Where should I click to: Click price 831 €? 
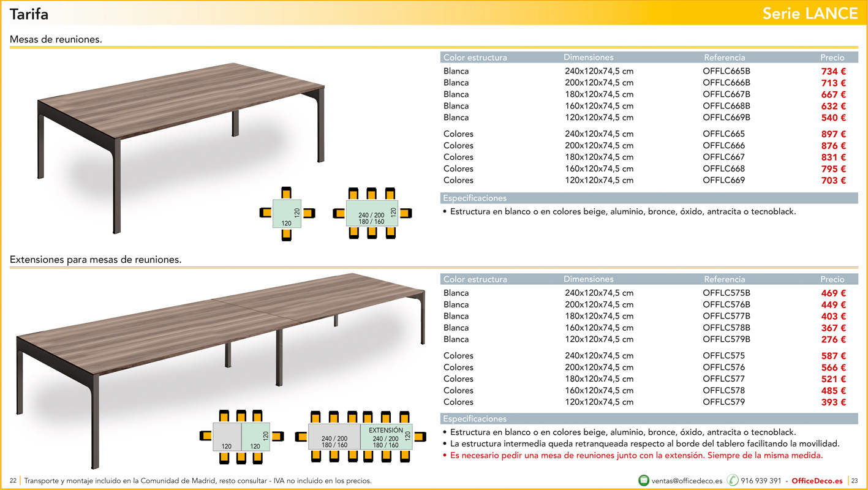click(834, 157)
